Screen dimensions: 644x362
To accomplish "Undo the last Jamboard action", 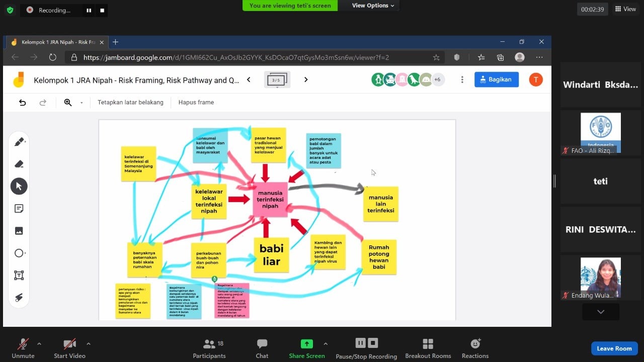I will coord(22,103).
